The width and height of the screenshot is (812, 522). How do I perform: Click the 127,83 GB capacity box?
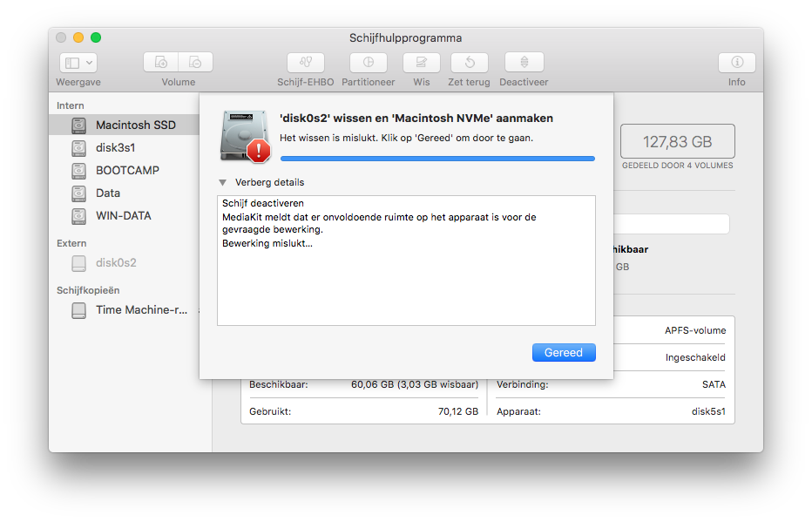677,141
